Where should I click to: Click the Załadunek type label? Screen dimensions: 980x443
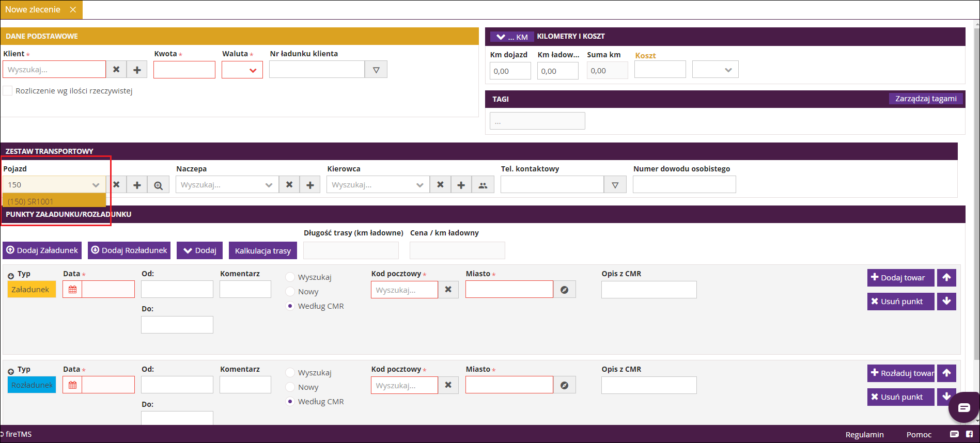(32, 290)
